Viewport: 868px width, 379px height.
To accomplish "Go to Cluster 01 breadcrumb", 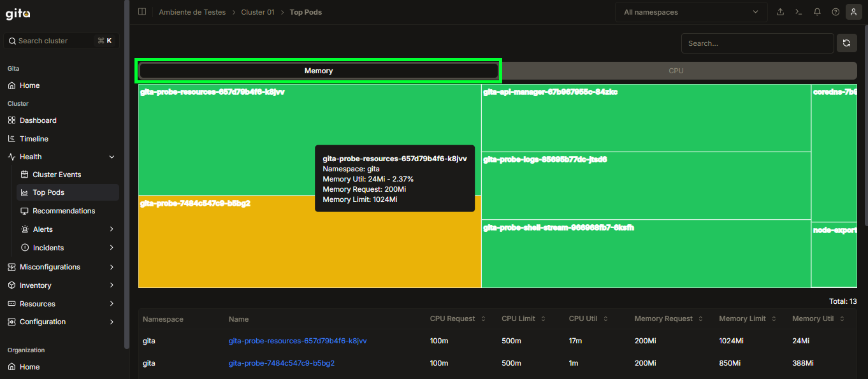I will [x=257, y=12].
